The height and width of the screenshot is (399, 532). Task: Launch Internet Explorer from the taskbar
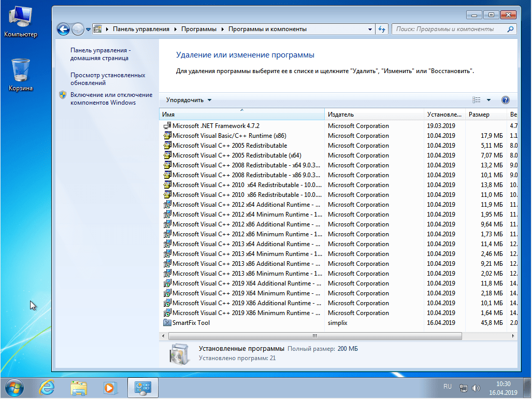(x=47, y=388)
